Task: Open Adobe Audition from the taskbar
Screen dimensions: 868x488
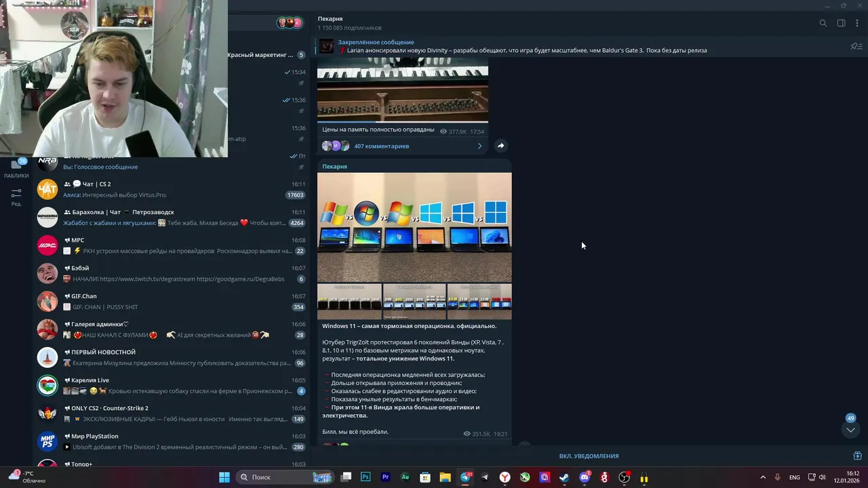Action: [x=405, y=477]
